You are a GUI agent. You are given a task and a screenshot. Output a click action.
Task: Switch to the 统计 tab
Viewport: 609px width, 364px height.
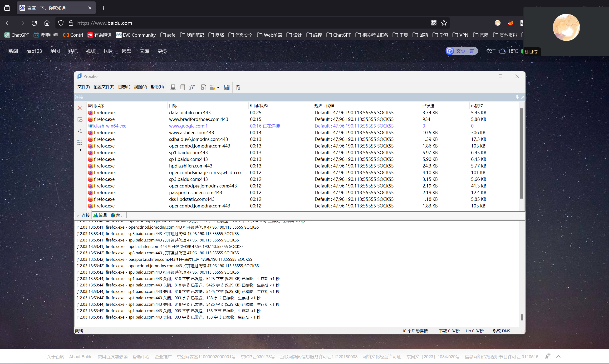[118, 215]
